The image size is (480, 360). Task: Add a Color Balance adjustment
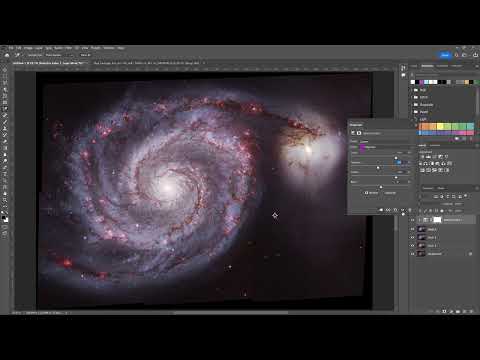click(427, 163)
